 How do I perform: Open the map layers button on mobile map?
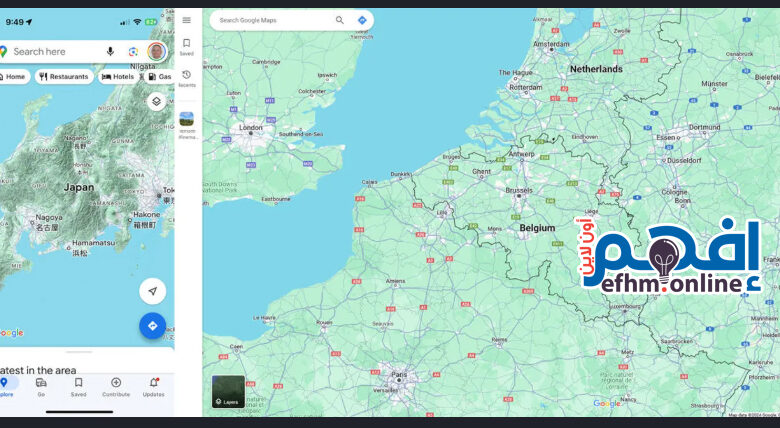156,102
